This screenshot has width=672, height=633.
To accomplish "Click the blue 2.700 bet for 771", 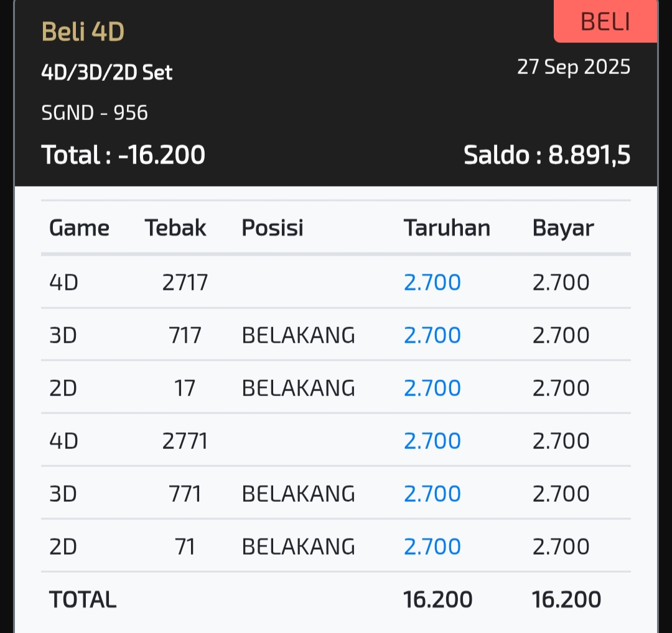I will pos(432,494).
